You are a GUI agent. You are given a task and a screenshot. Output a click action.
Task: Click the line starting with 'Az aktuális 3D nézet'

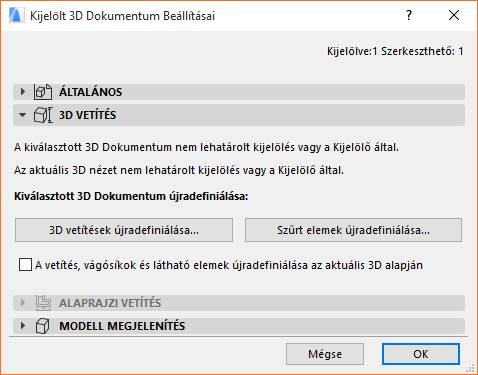point(179,170)
